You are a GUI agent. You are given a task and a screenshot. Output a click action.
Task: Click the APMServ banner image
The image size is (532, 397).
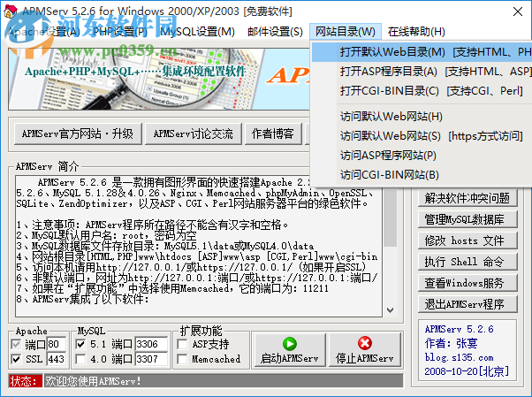point(159,79)
